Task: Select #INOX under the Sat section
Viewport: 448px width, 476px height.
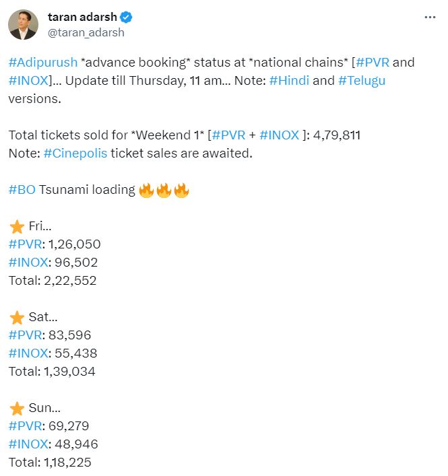Action: [x=28, y=353]
